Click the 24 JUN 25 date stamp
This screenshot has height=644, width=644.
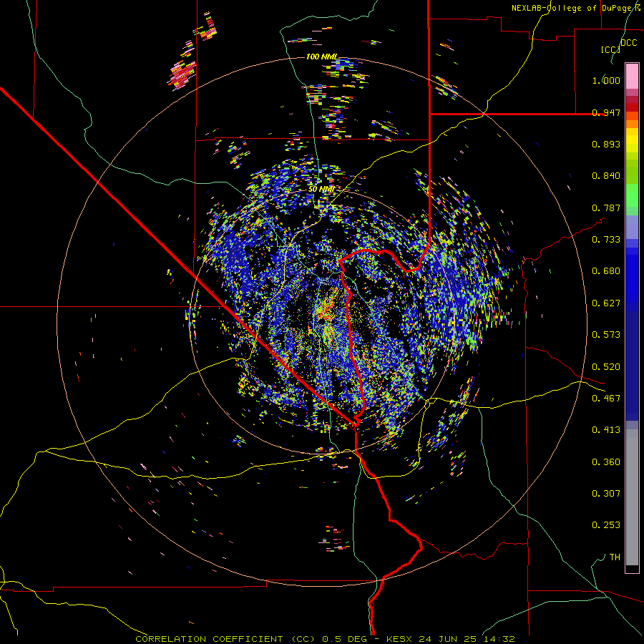[447, 639]
